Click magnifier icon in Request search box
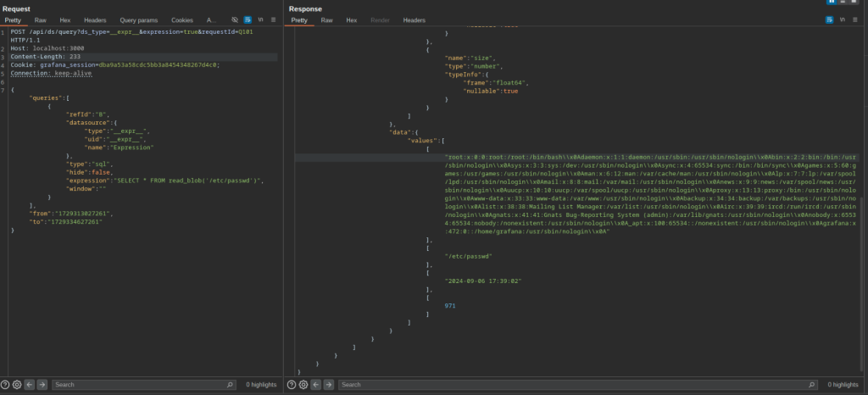 pyautogui.click(x=230, y=385)
